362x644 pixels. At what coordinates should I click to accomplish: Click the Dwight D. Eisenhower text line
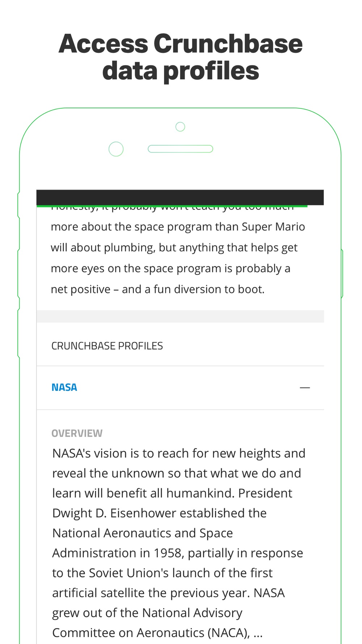point(159,513)
